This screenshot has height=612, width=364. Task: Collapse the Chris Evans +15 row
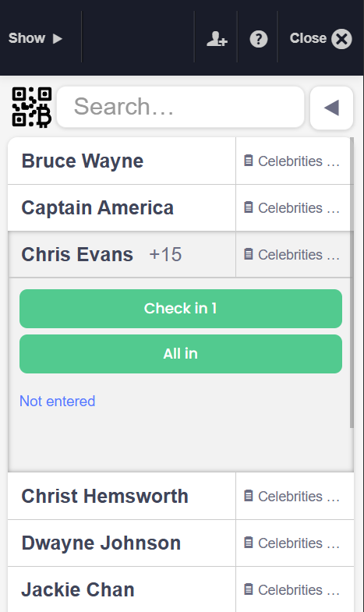pyautogui.click(x=122, y=254)
